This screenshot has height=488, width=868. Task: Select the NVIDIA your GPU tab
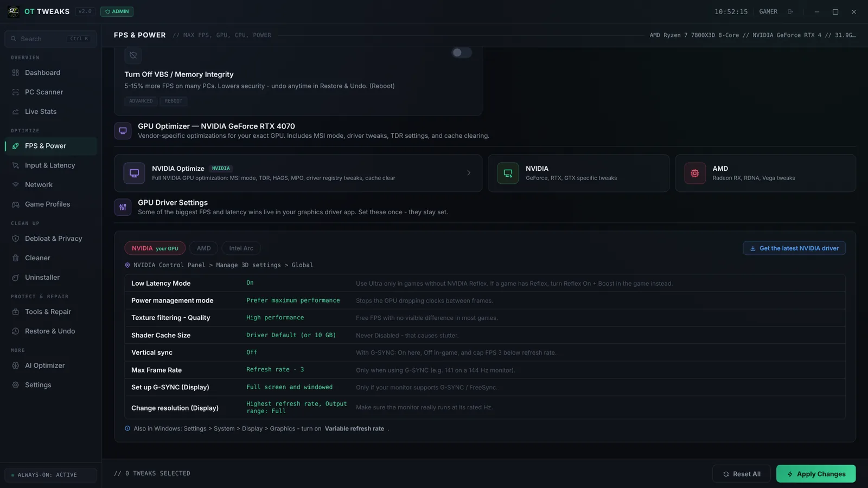click(x=155, y=248)
